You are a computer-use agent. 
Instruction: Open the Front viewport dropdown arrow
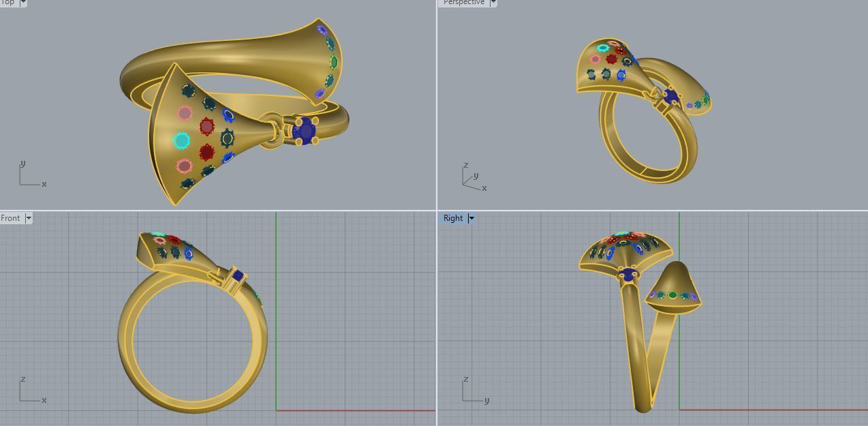click(x=28, y=218)
